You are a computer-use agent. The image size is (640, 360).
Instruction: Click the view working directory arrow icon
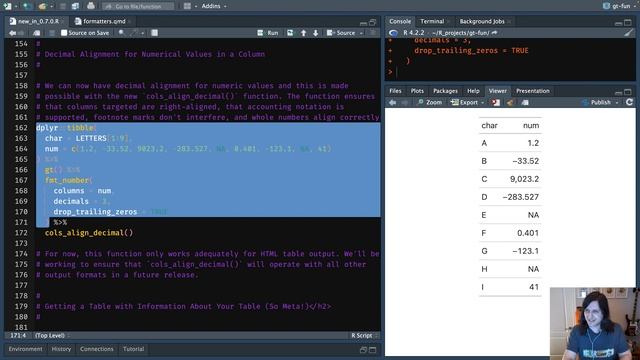495,33
